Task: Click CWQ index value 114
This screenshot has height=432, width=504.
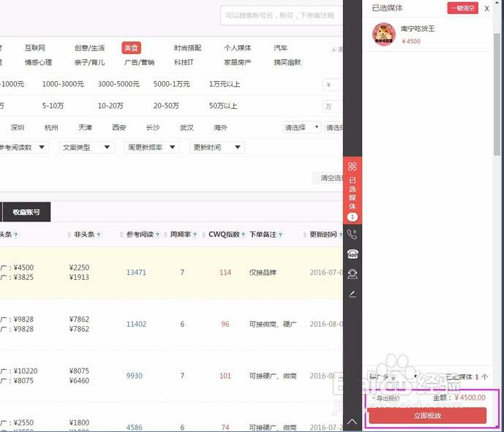Action: click(x=225, y=273)
